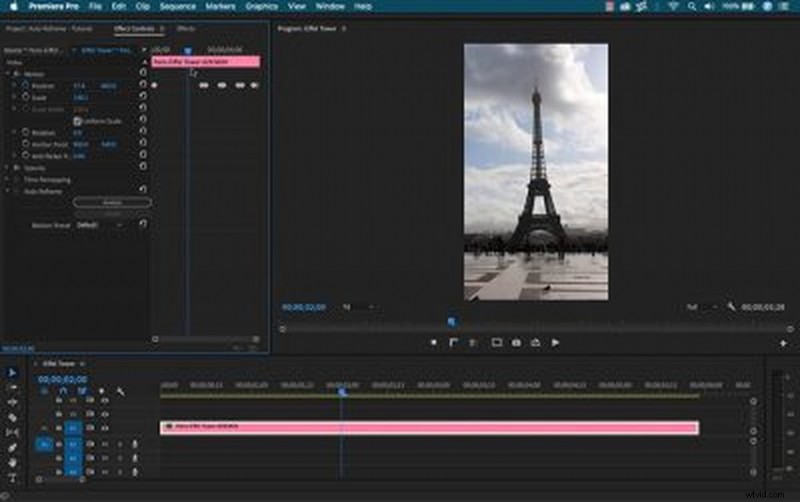Reset the Auto Reframe effect
Screen dimensions: 800x502
click(x=143, y=190)
